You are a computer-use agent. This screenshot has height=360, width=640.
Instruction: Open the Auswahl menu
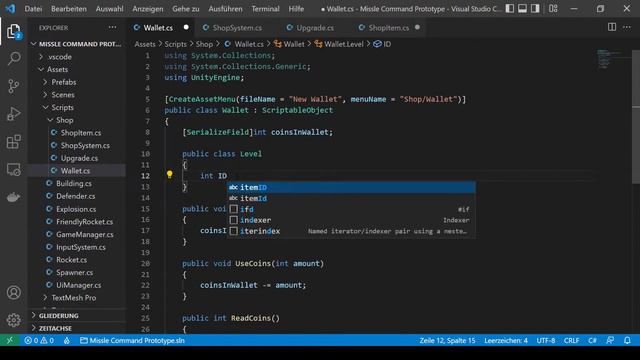pyautogui.click(x=109, y=8)
